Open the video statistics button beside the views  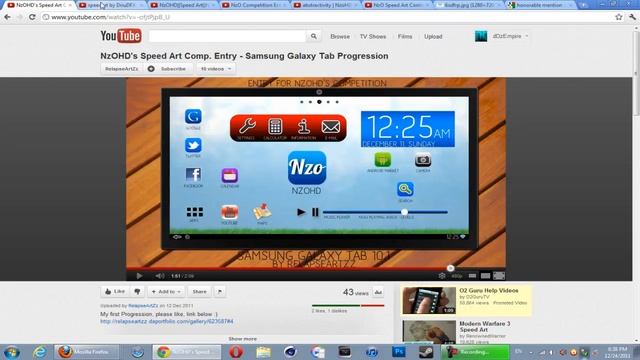pos(378,292)
